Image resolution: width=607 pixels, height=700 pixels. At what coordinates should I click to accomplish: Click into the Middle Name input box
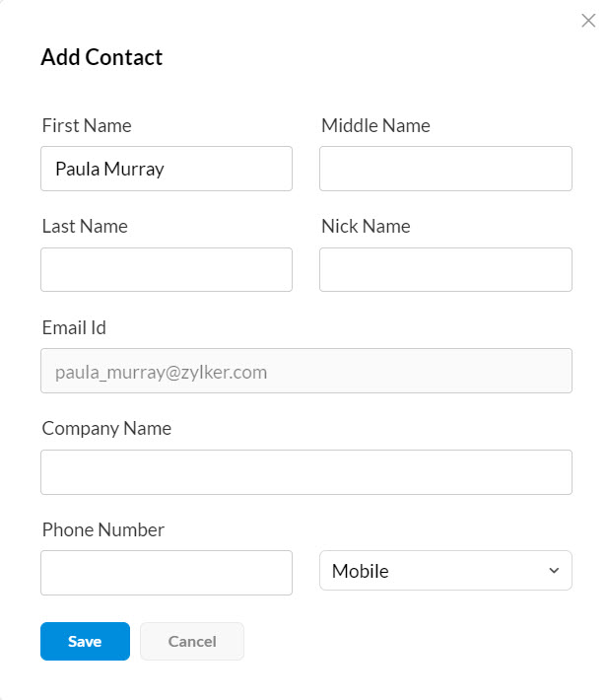[445, 169]
